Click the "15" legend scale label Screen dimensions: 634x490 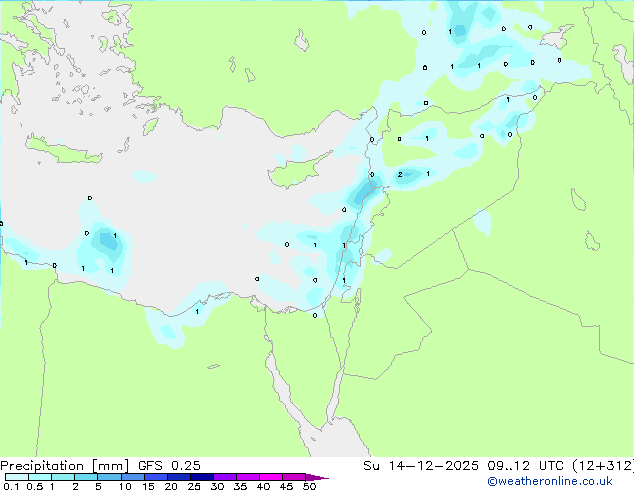(x=148, y=486)
